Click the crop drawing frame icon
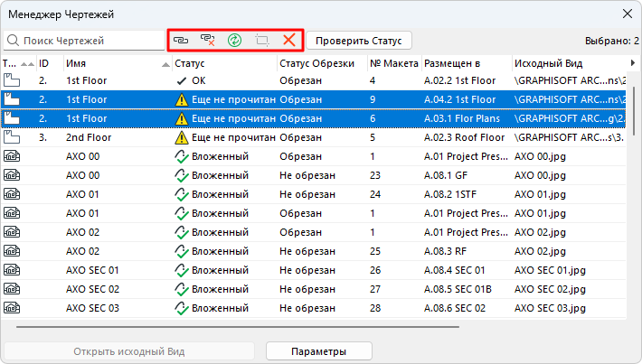 262,41
